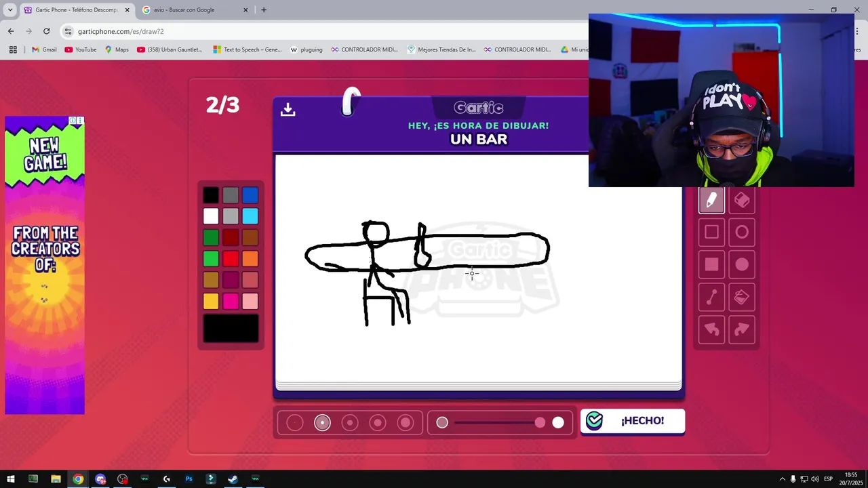
Task: Pick the brown color swatch
Action: pos(250,237)
